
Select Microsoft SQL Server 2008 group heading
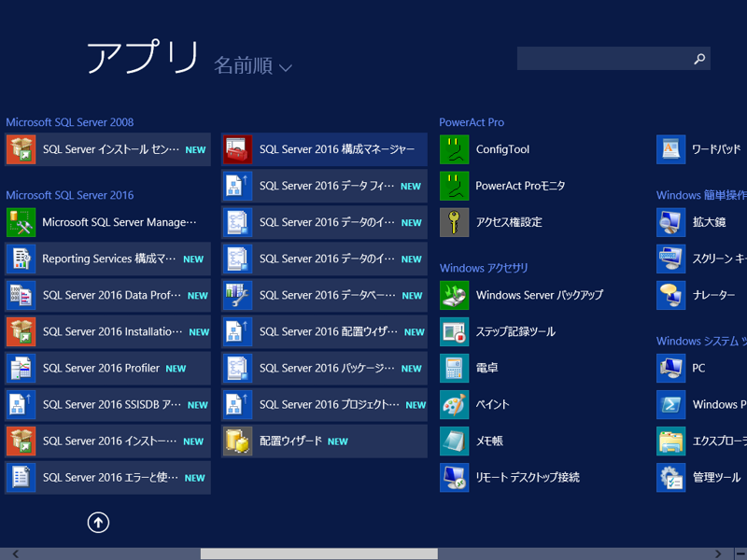[x=69, y=122]
